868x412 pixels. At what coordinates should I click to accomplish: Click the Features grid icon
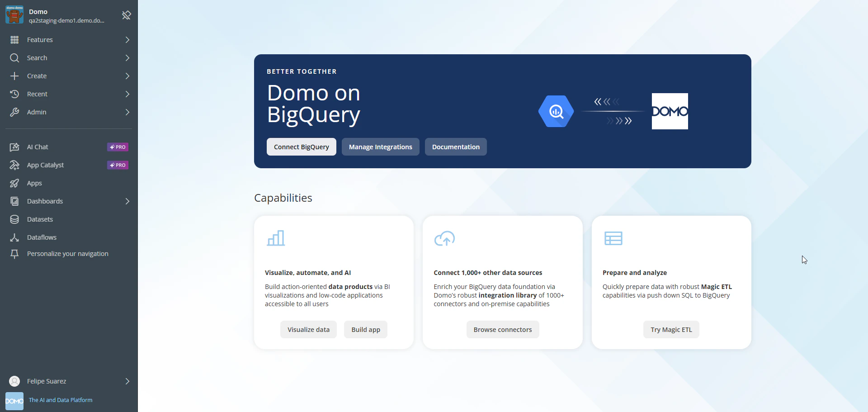pos(14,40)
